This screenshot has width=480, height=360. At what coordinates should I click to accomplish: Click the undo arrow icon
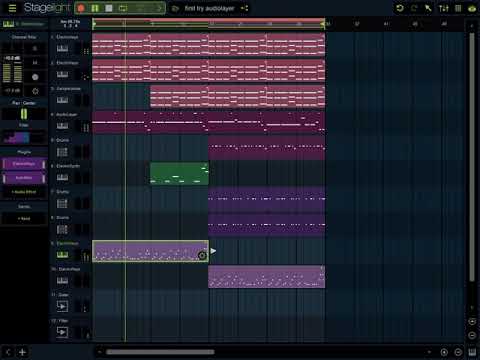tap(400, 8)
